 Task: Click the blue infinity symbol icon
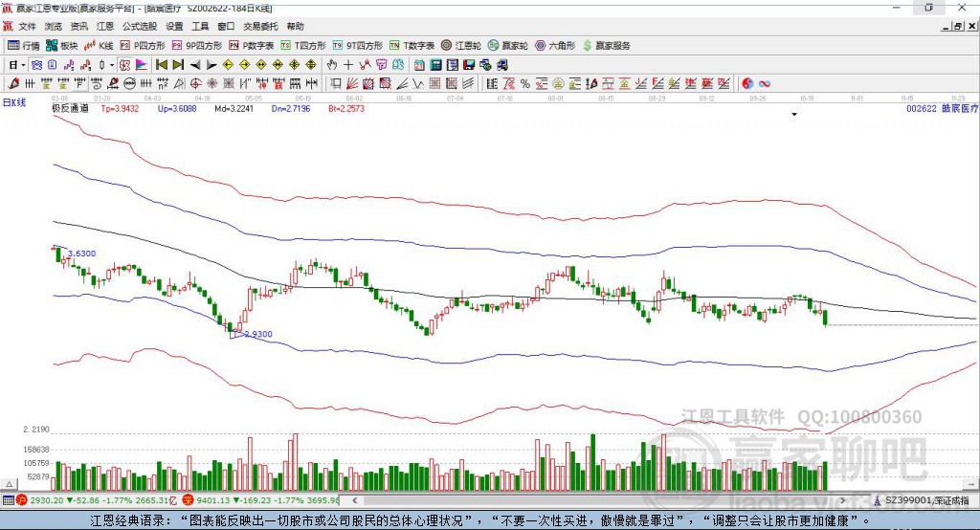click(765, 84)
